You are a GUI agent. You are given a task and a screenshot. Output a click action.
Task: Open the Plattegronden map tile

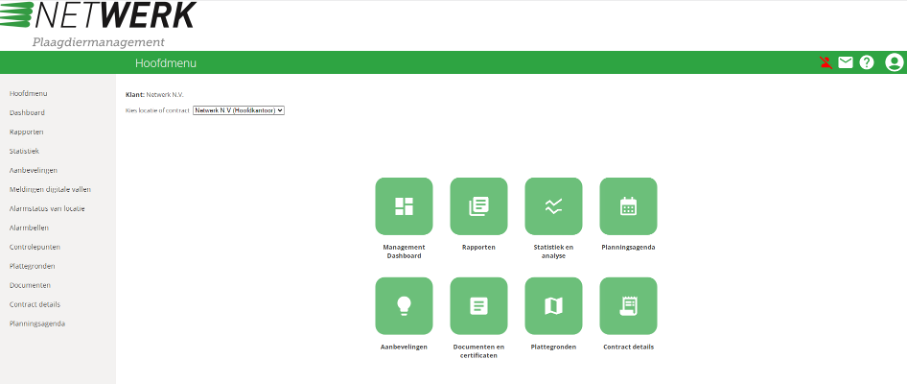pos(553,306)
